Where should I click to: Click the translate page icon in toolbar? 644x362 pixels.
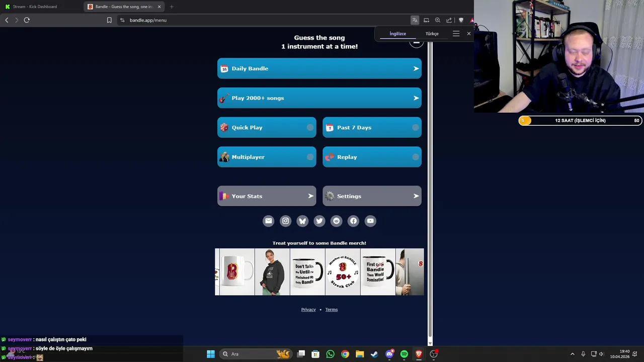[x=415, y=20]
